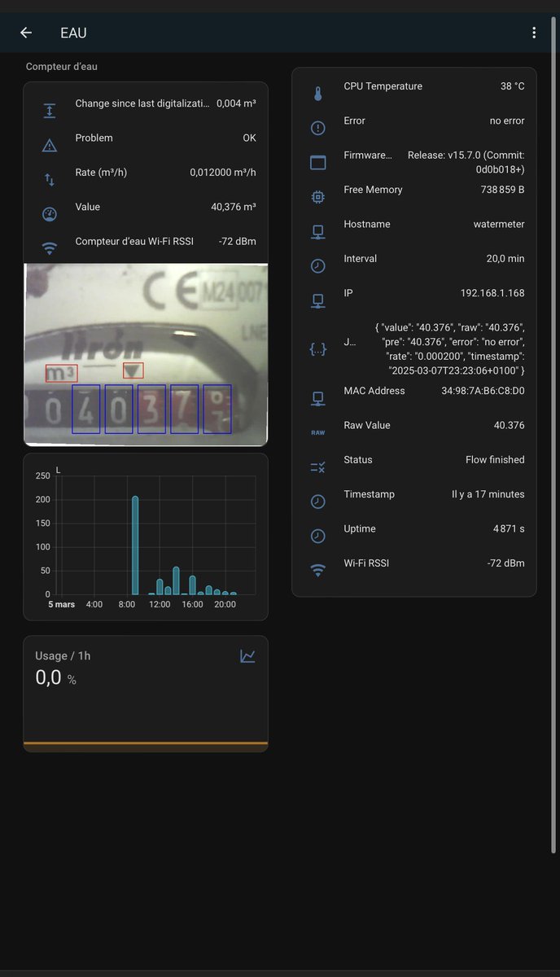Click the Free Memory chip icon

pyautogui.click(x=318, y=197)
